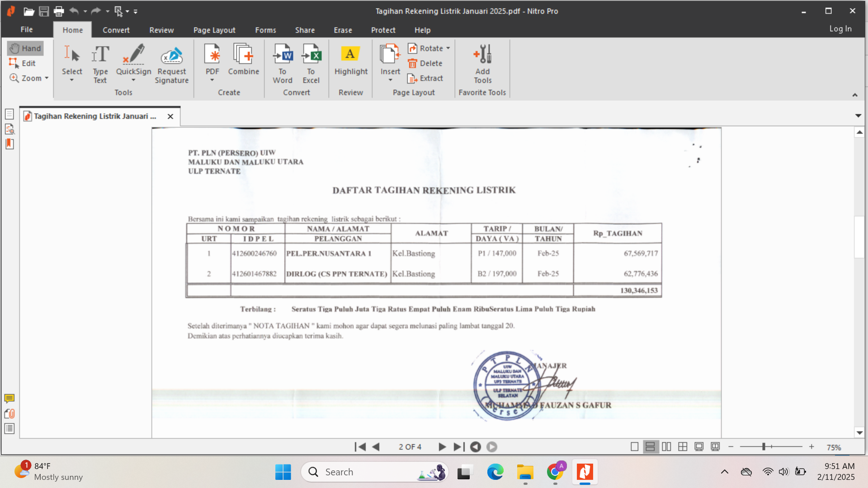
Task: Select the Hand tool
Action: 25,48
